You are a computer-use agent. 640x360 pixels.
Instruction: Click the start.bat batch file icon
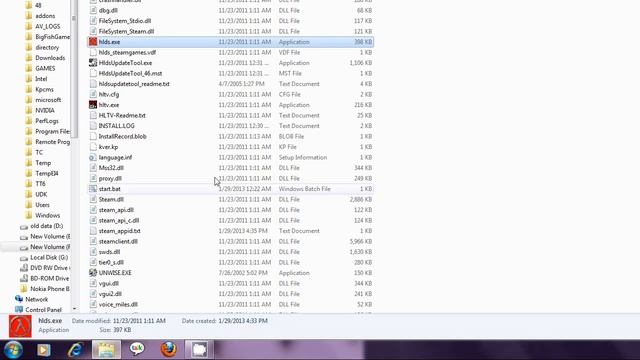(x=93, y=189)
